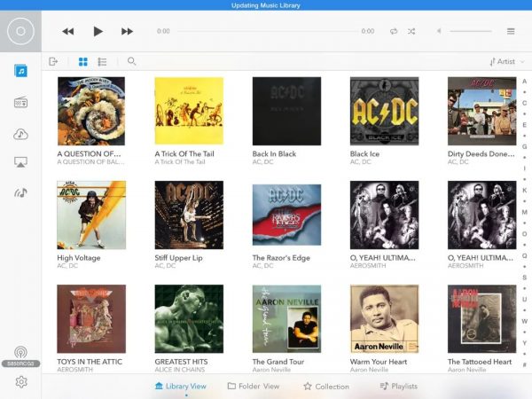
Task: Jump to letter Q in index
Action: tap(525, 255)
